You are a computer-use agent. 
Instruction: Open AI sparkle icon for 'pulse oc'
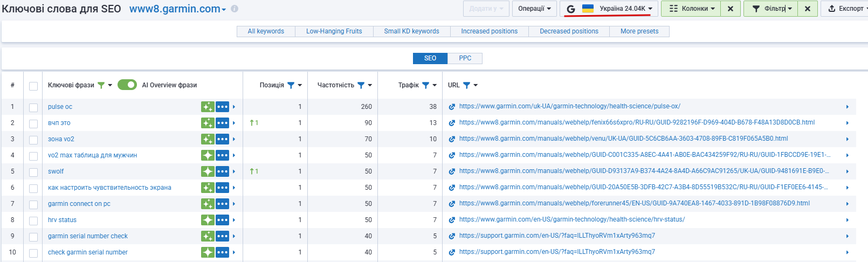(x=208, y=107)
